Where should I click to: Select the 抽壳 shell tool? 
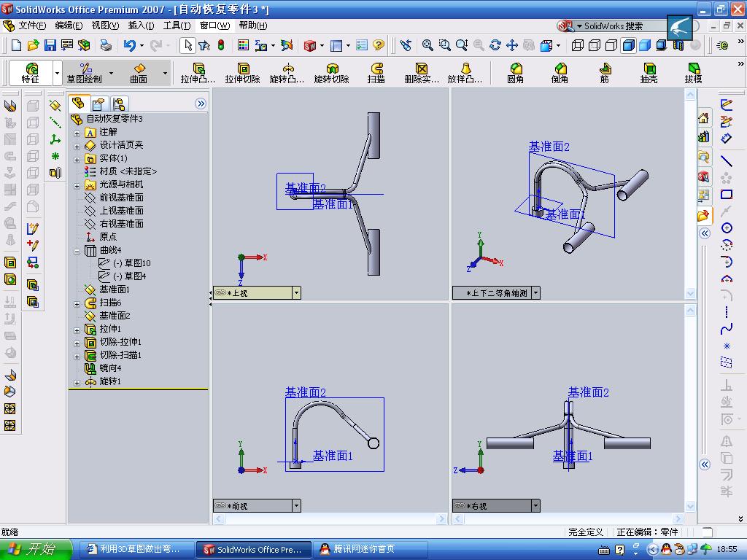649,74
